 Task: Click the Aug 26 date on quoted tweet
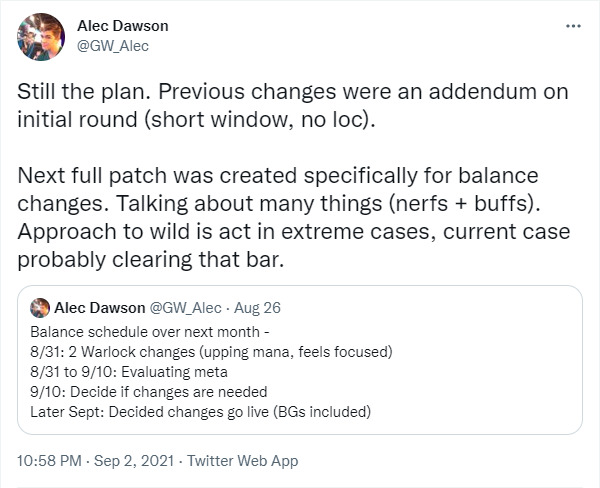point(254,307)
